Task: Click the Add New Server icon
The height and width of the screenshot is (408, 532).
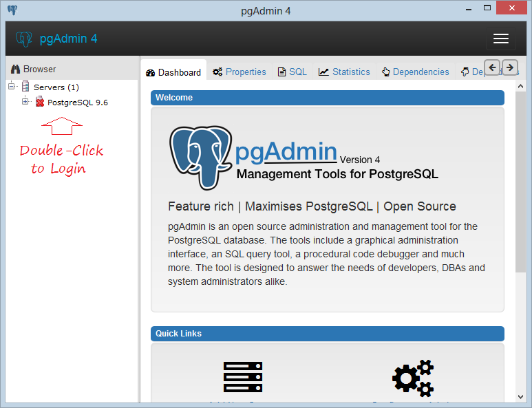Action: point(243,377)
